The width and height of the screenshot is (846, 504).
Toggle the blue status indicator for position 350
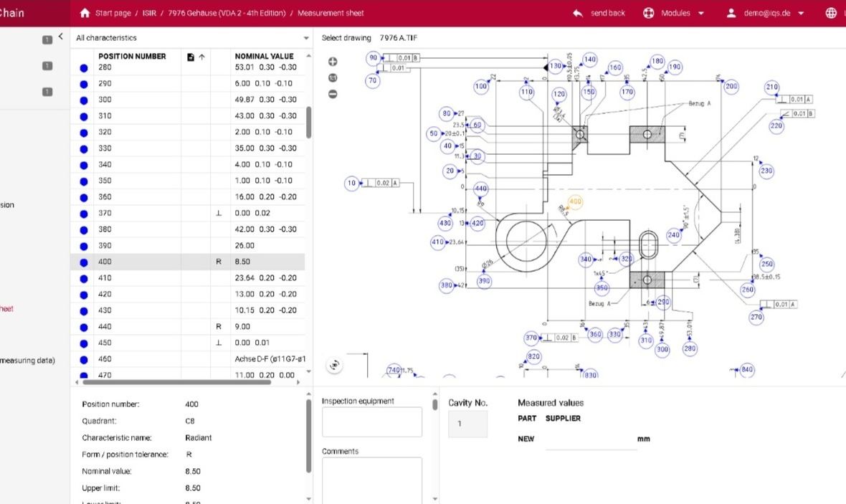pos(84,180)
